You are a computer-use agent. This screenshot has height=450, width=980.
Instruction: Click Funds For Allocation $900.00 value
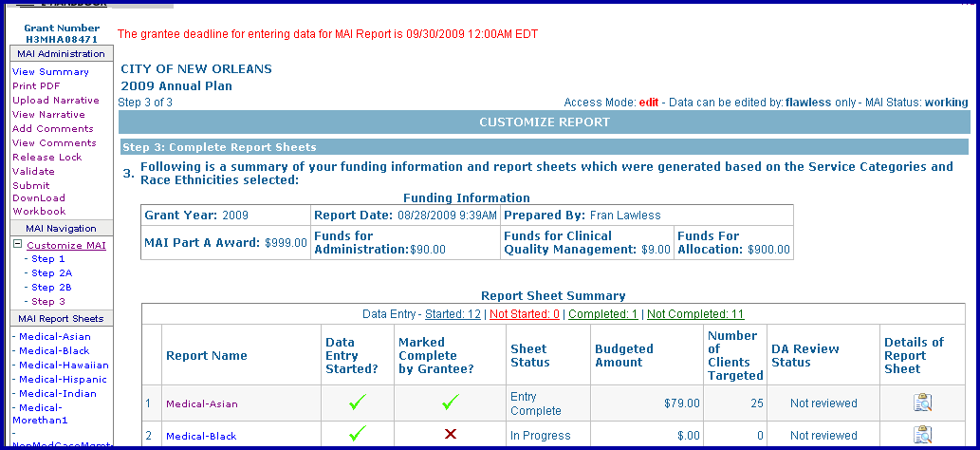coord(768,250)
